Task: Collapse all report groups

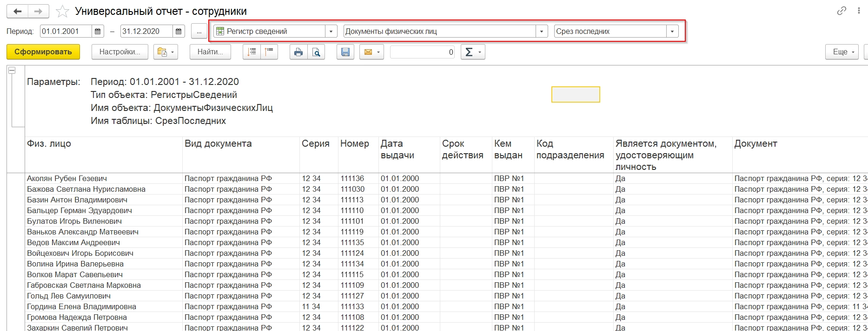Action: coord(269,52)
